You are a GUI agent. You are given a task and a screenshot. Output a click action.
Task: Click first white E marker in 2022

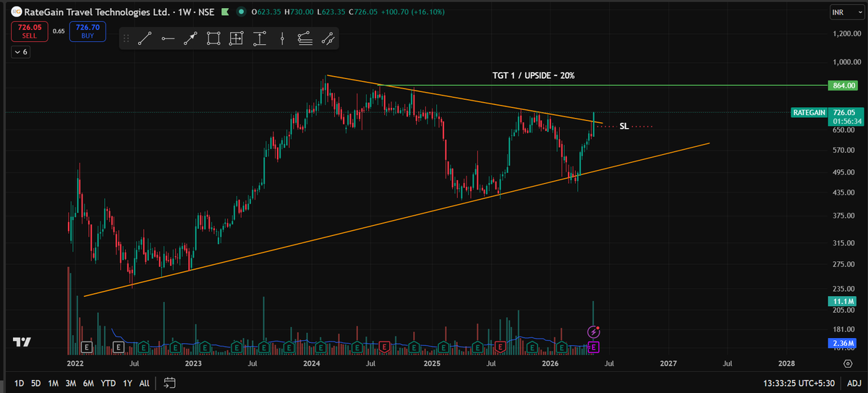[88, 347]
